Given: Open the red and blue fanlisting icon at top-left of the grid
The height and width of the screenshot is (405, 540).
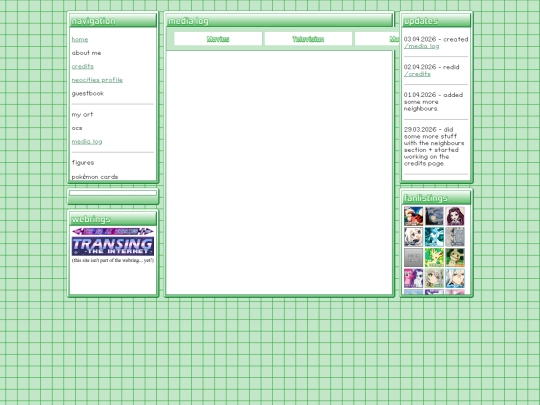Looking at the screenshot, I should coord(413,216).
